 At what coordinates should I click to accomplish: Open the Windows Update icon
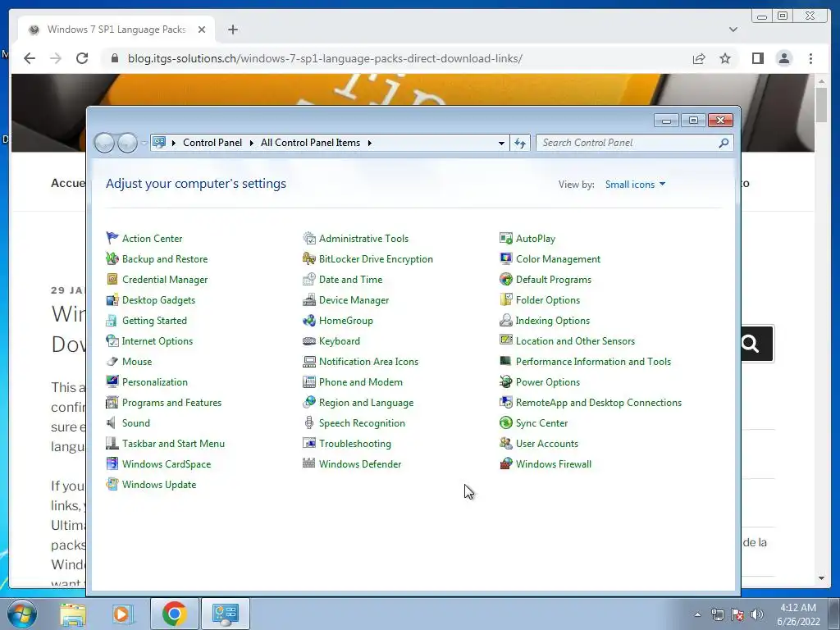pos(112,484)
